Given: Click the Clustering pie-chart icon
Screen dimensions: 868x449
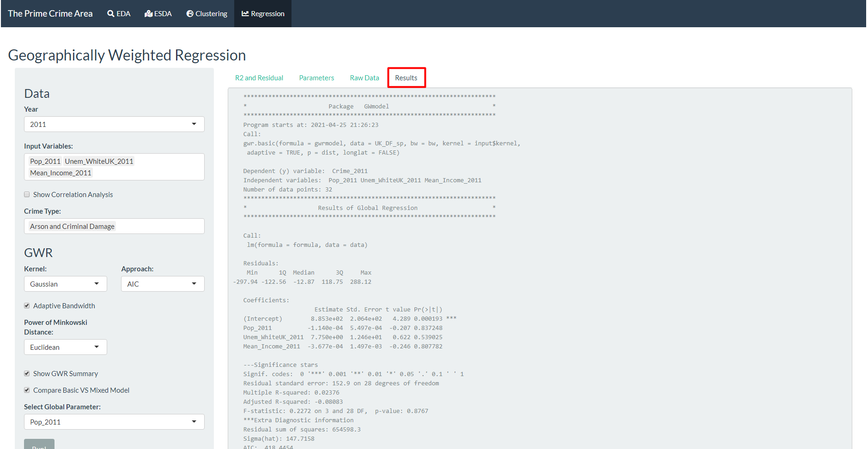Looking at the screenshot, I should pos(190,14).
